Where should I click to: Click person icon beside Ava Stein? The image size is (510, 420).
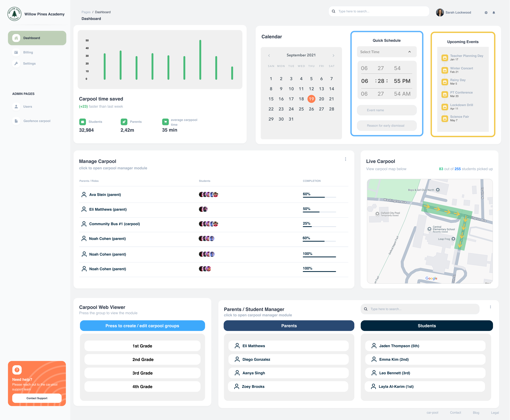[x=84, y=194]
